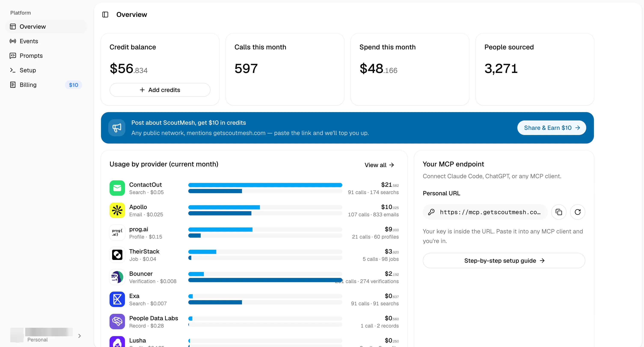
Task: Click the ContactOut provider name
Action: 145,184
